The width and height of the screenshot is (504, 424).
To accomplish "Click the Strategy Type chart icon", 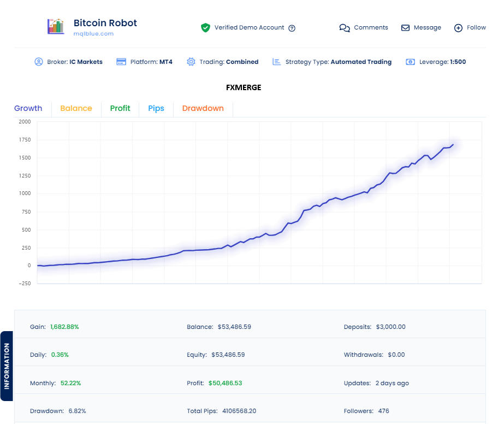I will [x=277, y=62].
